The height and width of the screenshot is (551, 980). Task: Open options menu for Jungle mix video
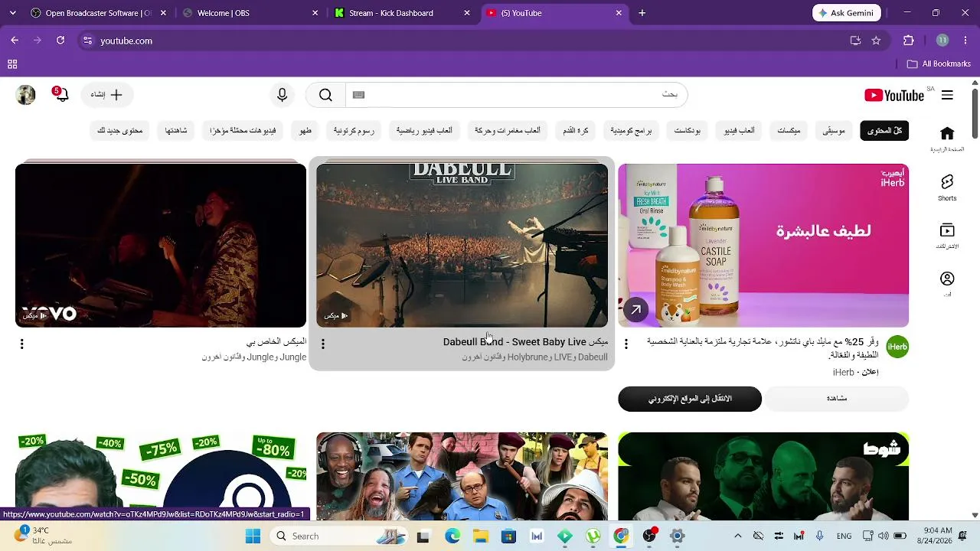coord(22,344)
